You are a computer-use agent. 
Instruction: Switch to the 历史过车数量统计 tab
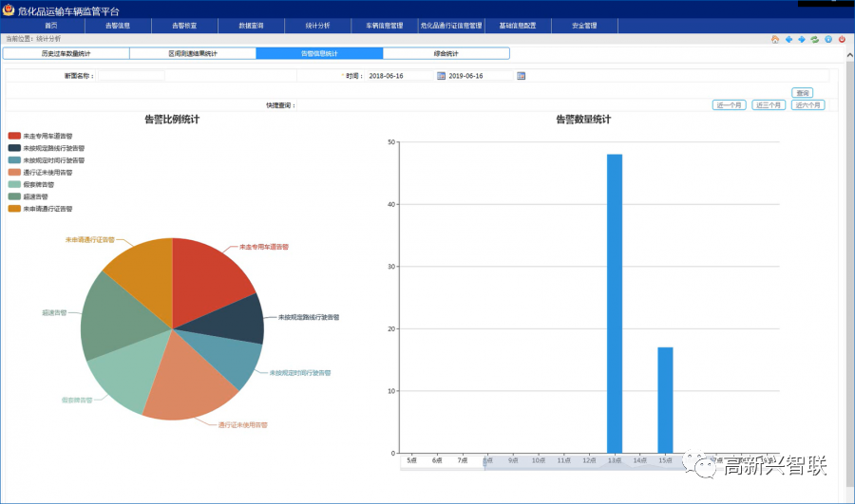(66, 54)
